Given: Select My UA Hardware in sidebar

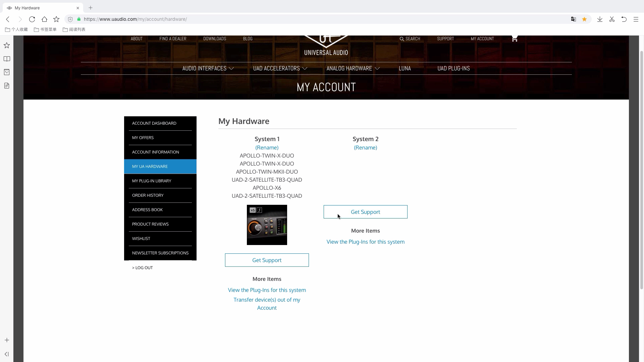Looking at the screenshot, I should [x=160, y=166].
